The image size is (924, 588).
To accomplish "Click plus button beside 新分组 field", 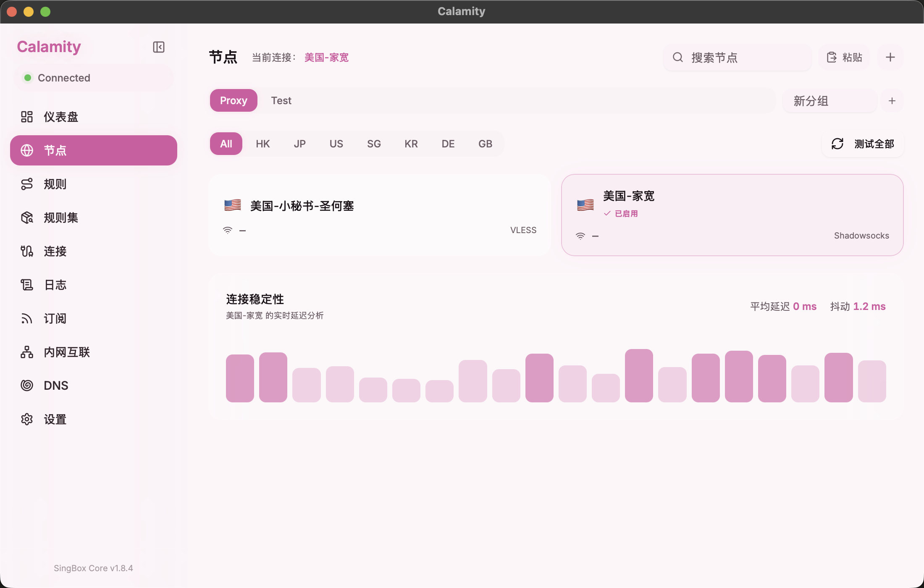I will [x=892, y=101].
